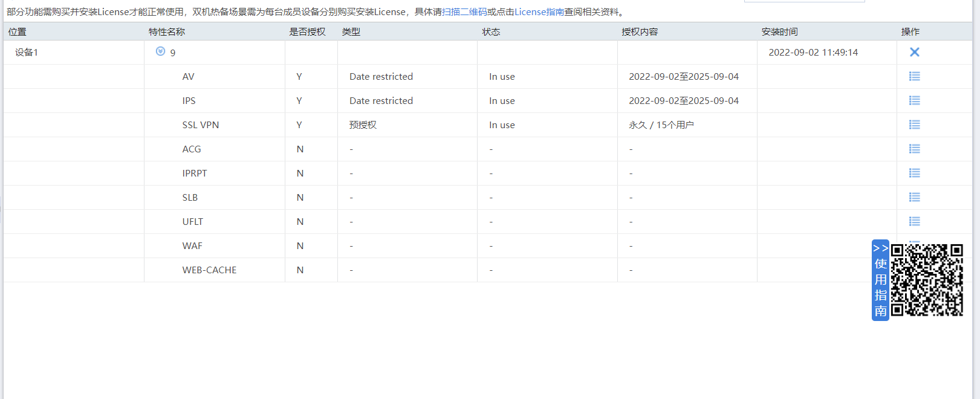Open details list icon for SSL VPN row
Screen dimensions: 980x399
click(x=914, y=125)
